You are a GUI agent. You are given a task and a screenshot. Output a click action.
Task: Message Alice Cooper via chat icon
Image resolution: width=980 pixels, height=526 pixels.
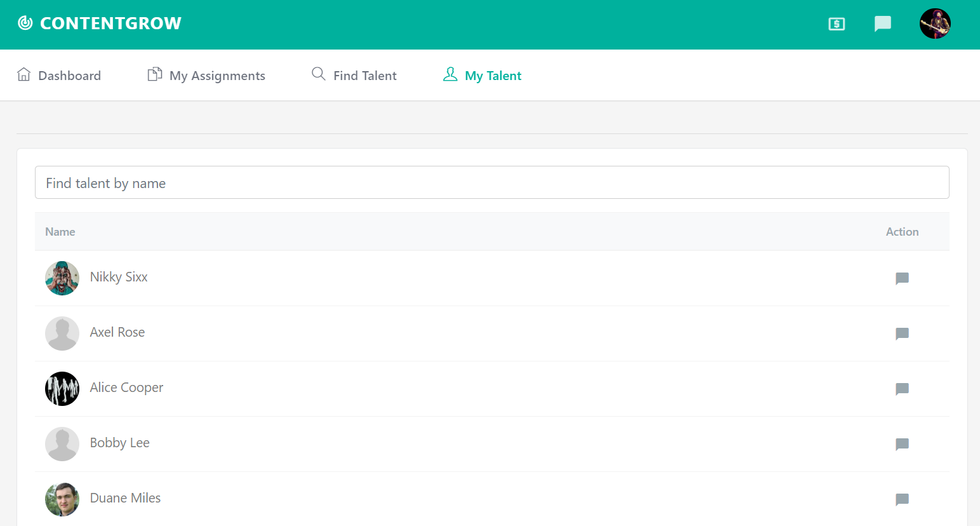tap(902, 389)
